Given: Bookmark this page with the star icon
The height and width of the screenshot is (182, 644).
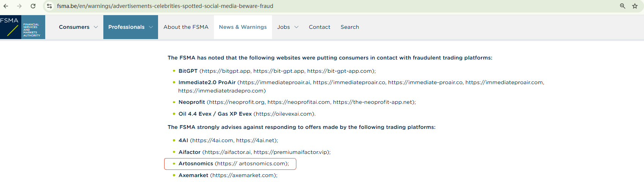Looking at the screenshot, I should (635, 6).
